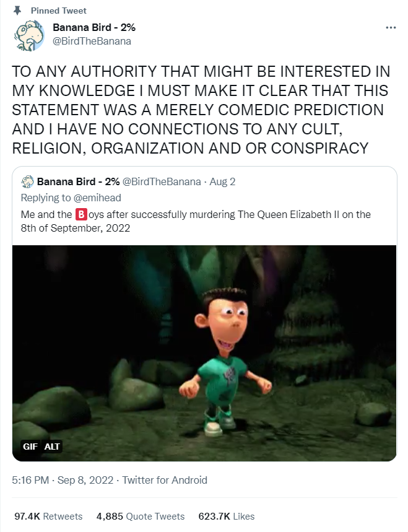Click the GIF badge on the media

click(30, 447)
